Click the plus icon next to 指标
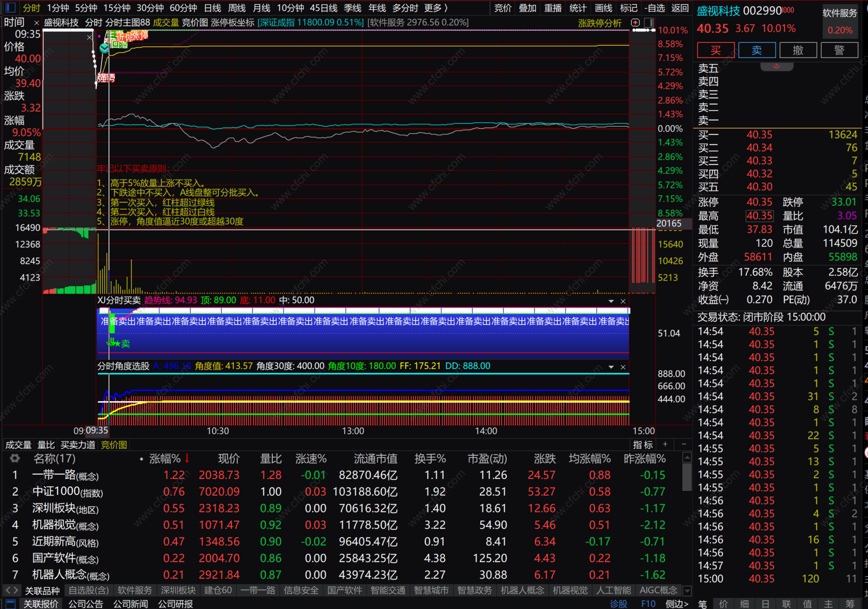Viewport: 868px width, 609px height. [665, 444]
